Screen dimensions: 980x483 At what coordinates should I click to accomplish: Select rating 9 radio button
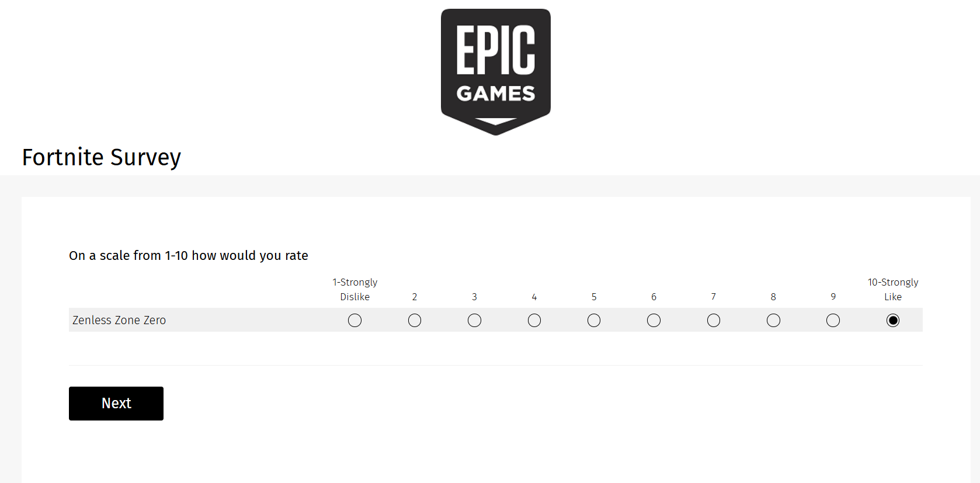click(833, 320)
